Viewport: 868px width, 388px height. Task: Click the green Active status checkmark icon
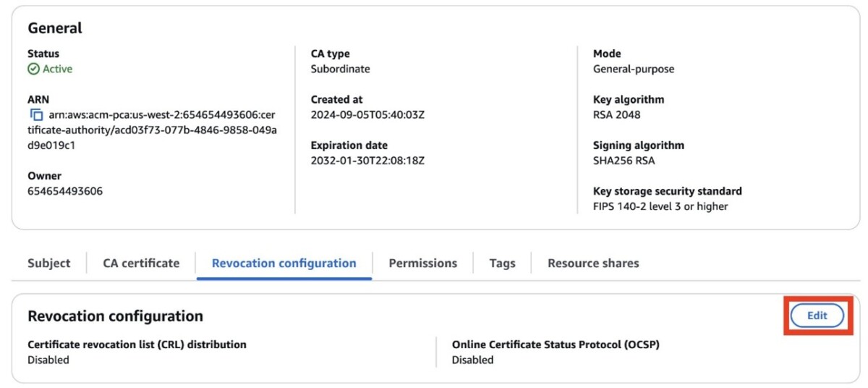33,69
